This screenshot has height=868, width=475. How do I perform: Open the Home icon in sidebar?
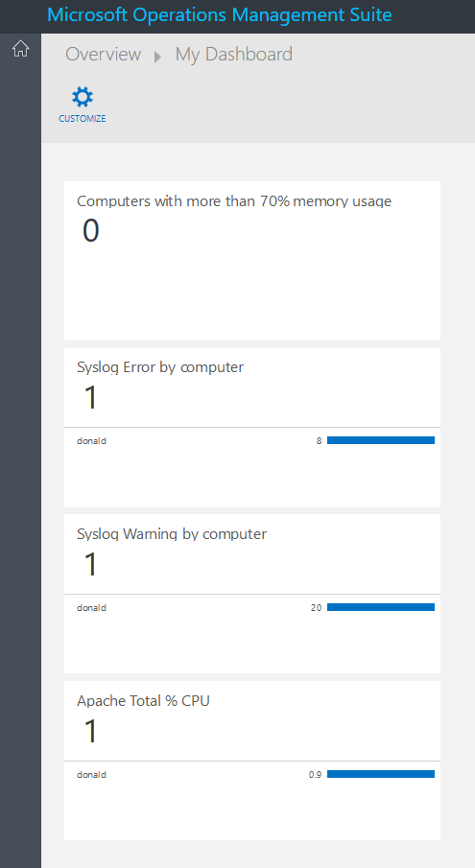20,49
